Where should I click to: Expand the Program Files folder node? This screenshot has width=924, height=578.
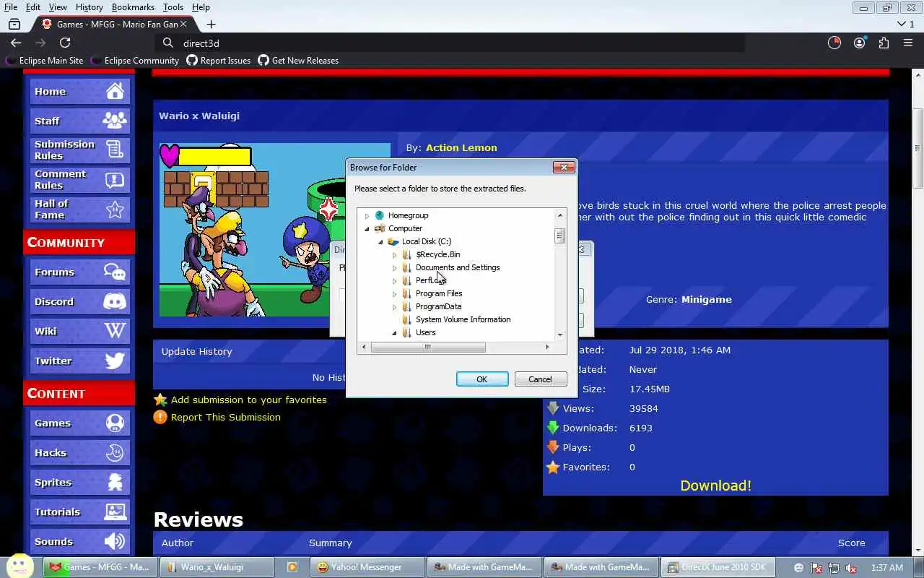coord(394,293)
